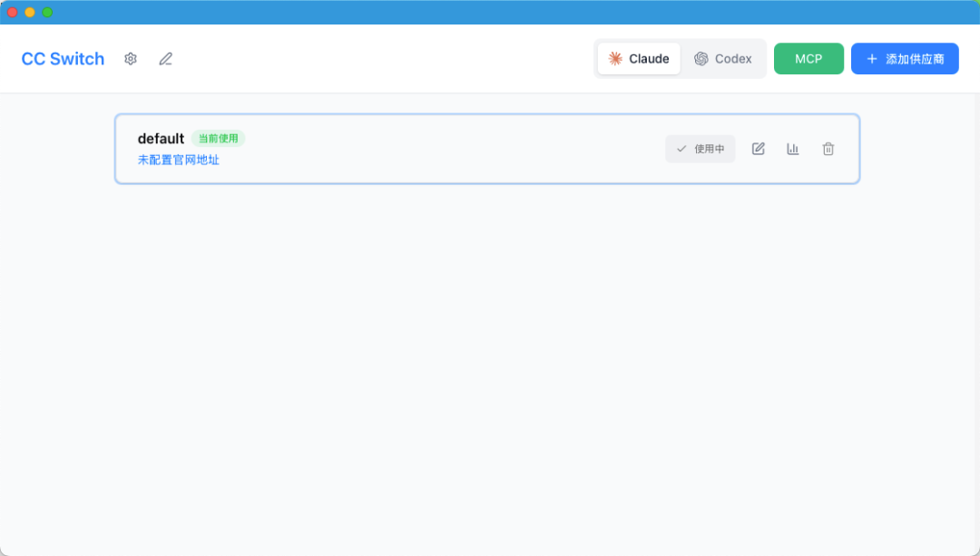
Task: Open usage statistics bar chart icon
Action: click(793, 149)
